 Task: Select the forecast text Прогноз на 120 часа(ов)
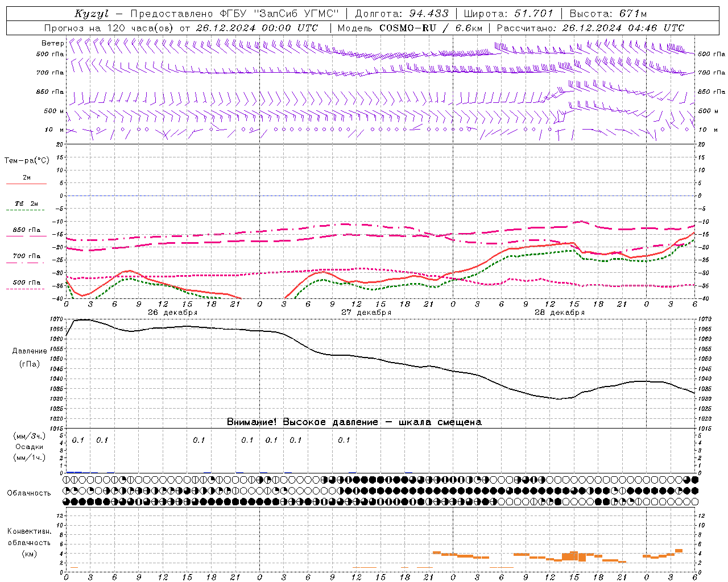click(x=109, y=28)
